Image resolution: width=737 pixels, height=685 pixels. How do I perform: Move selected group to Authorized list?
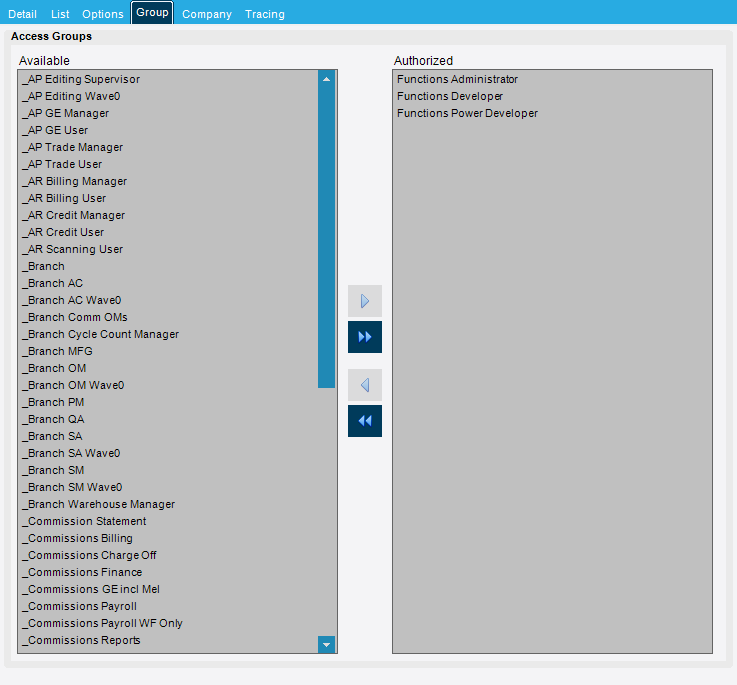[x=365, y=301]
